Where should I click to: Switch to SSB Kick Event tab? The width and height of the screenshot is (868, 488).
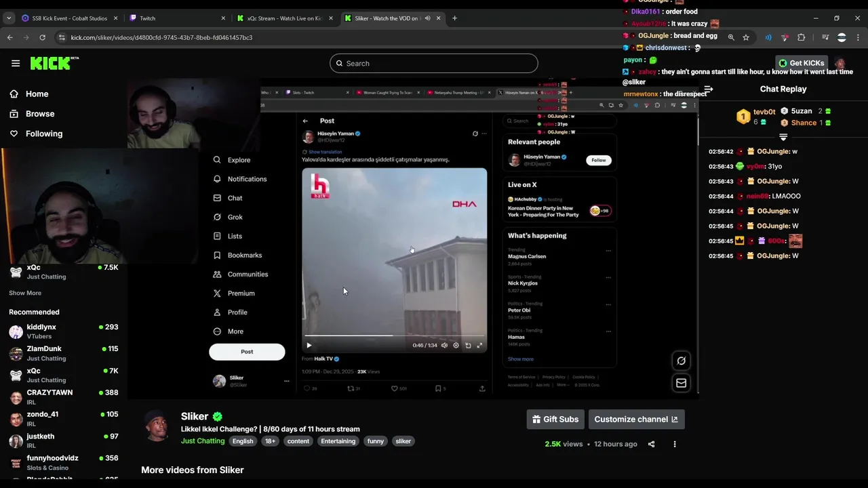pyautogui.click(x=68, y=18)
